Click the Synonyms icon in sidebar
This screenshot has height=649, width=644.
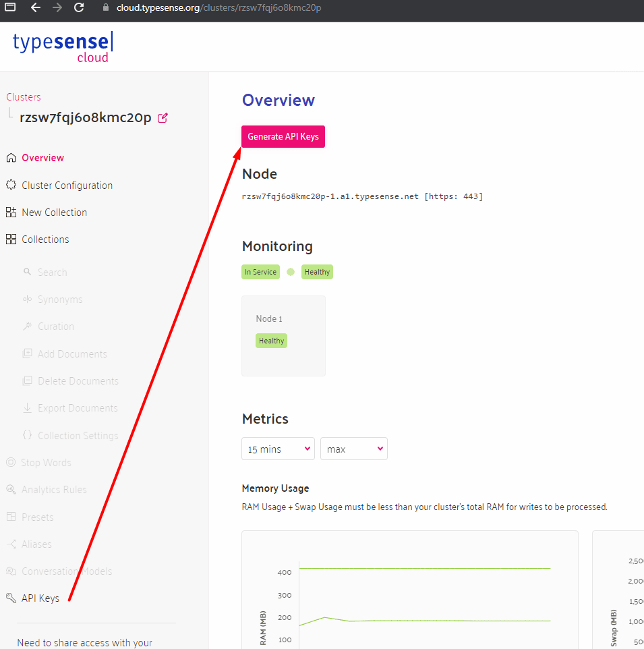[27, 300]
